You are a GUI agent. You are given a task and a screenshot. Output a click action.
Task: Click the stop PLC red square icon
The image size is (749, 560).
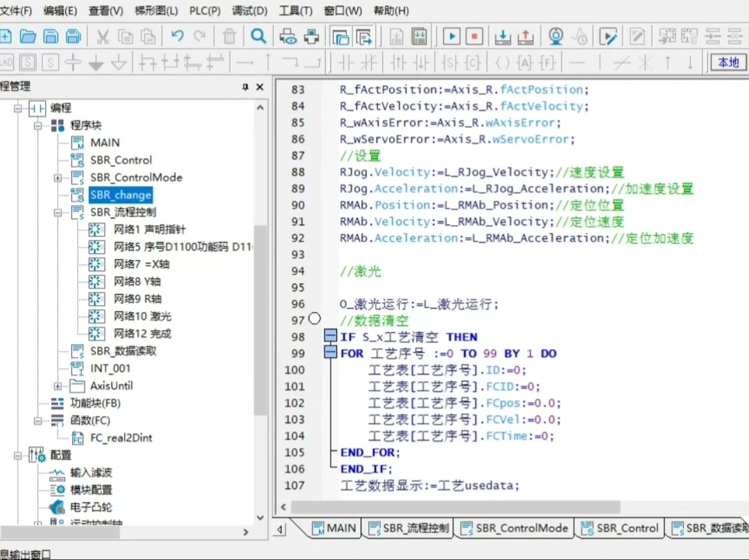point(474,36)
